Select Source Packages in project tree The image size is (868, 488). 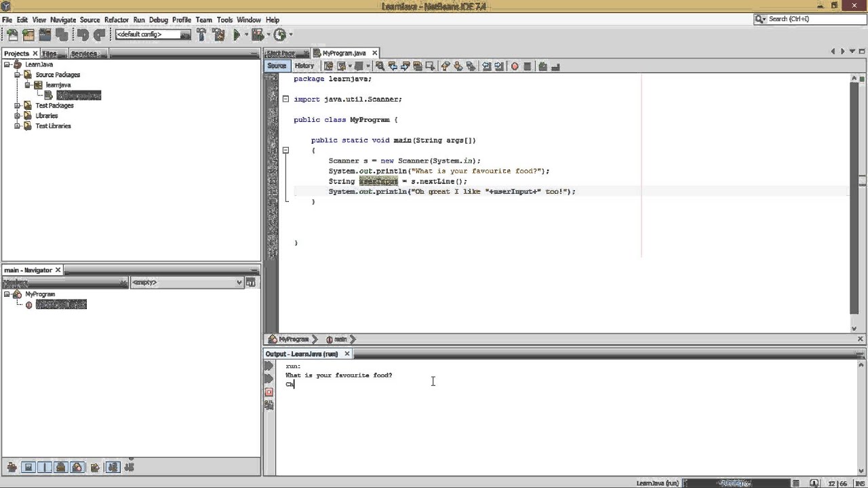pos(58,75)
